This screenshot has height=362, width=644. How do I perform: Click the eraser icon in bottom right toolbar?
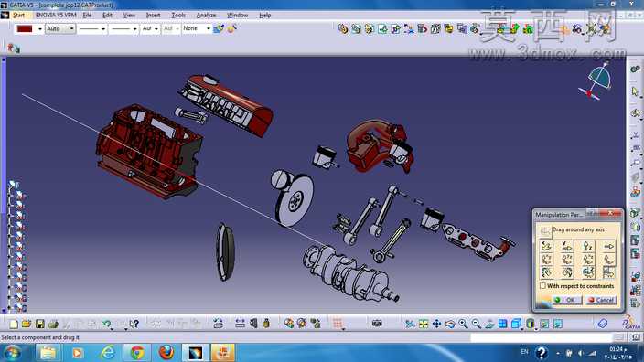[x=603, y=324]
